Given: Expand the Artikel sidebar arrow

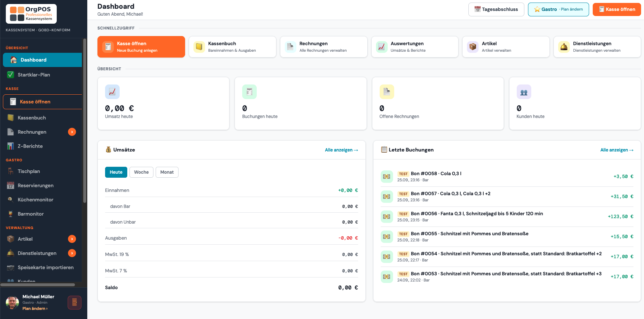Looking at the screenshot, I should pos(72,239).
